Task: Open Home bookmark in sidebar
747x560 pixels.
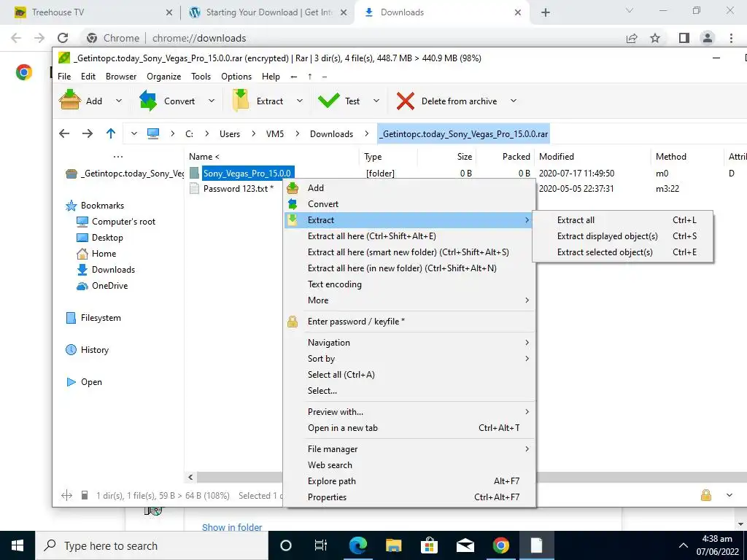Action: tap(96, 253)
